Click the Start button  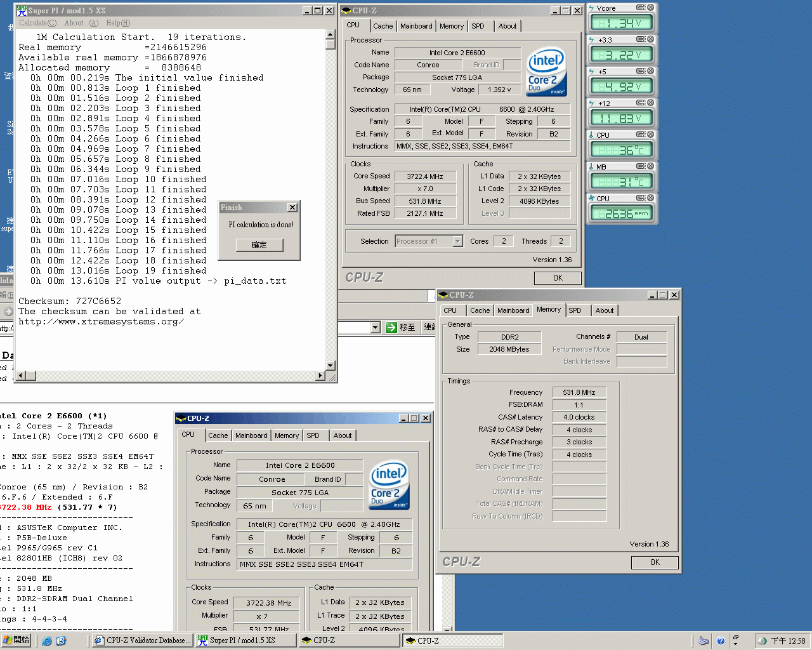(x=16, y=640)
